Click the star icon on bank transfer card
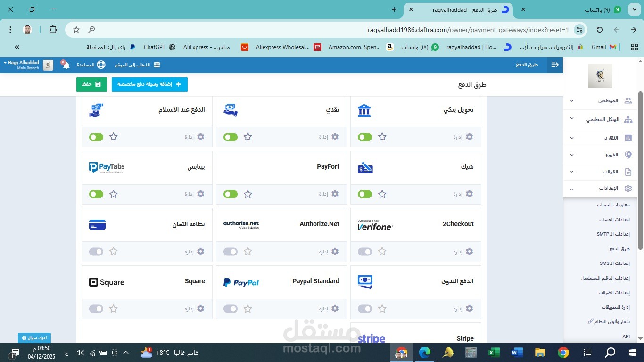Viewport: 644px width, 362px height. 382,137
